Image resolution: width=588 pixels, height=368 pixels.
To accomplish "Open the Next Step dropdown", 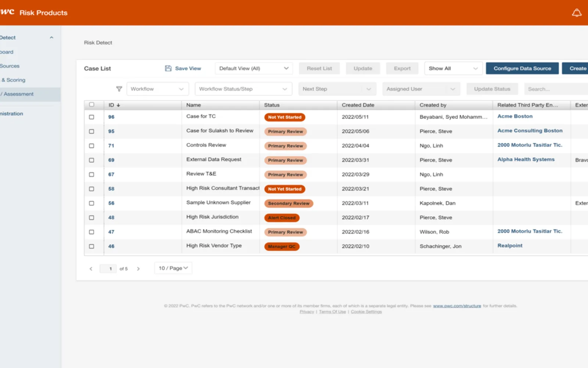I will click(x=337, y=89).
